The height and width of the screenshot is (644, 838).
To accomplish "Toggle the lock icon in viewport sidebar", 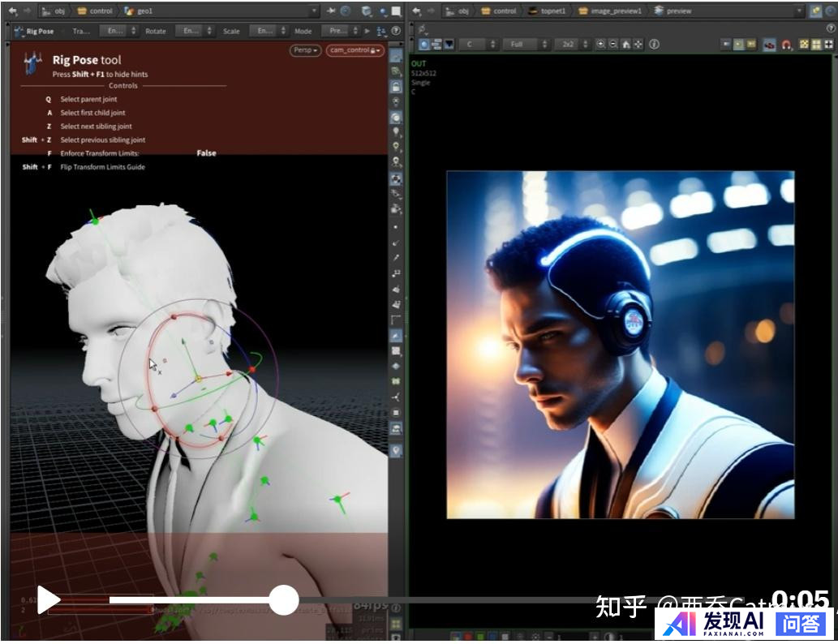I will pyautogui.click(x=396, y=87).
